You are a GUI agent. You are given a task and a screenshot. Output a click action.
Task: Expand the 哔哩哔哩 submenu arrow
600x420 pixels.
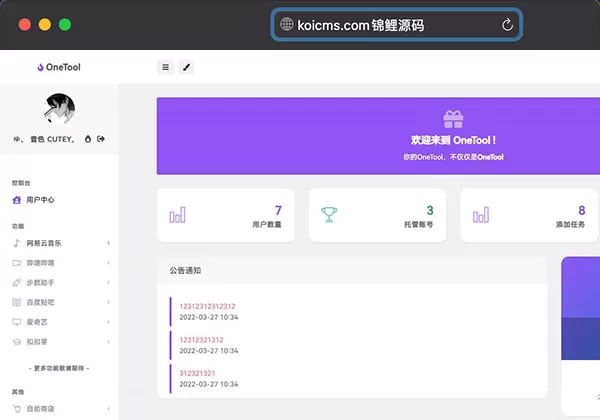(x=109, y=263)
